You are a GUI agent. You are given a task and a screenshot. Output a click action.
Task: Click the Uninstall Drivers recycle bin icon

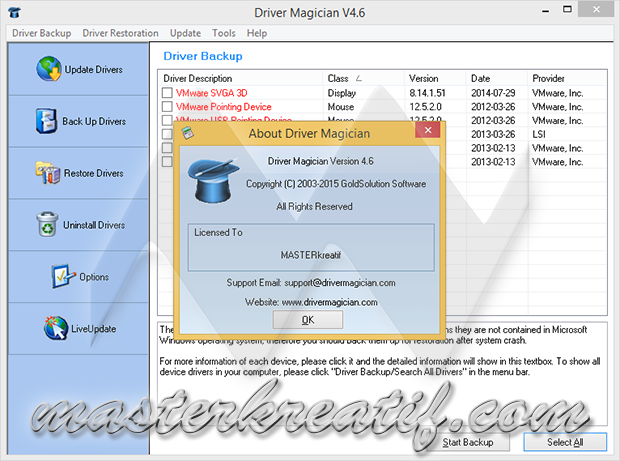coord(47,224)
